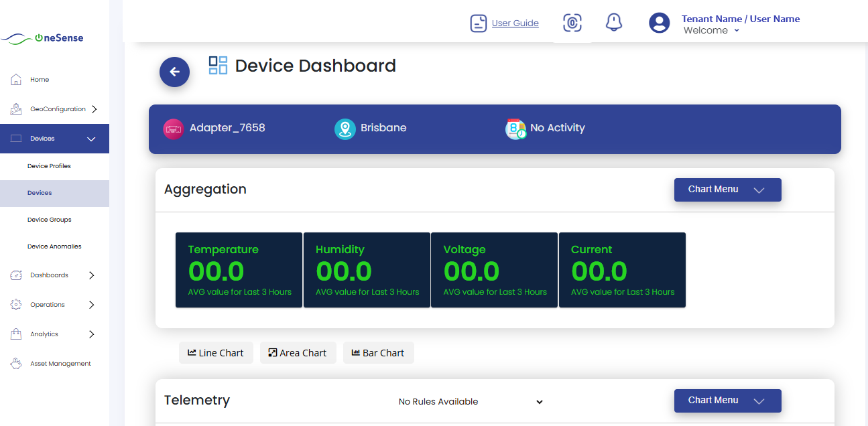Open the Telemetry Chart Menu dropdown
868x426 pixels.
[x=727, y=401]
